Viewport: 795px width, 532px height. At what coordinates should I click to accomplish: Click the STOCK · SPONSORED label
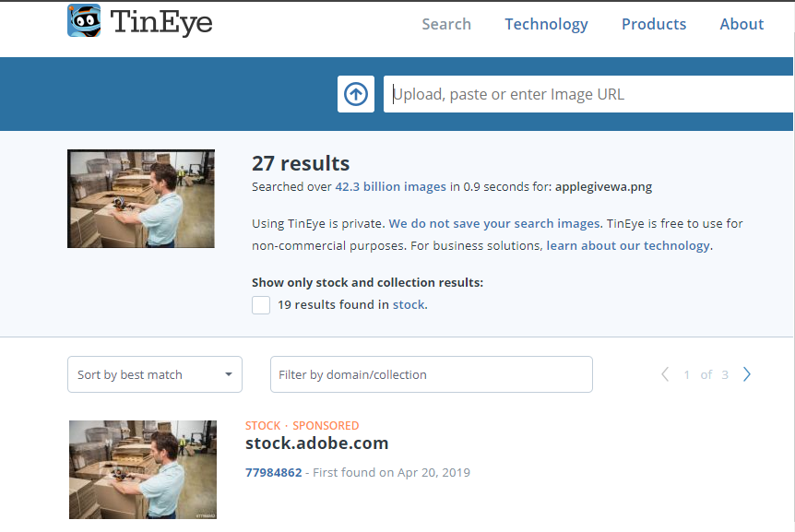(303, 426)
